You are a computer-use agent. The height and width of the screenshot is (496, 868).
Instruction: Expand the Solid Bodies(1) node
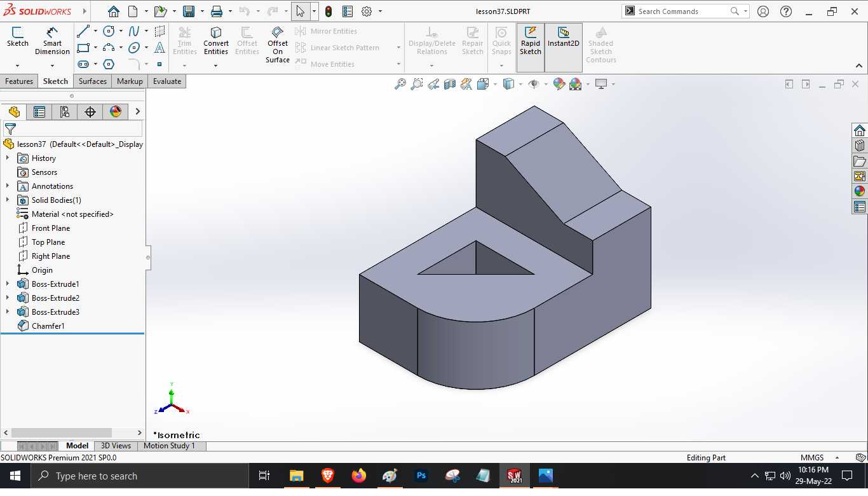click(8, 200)
